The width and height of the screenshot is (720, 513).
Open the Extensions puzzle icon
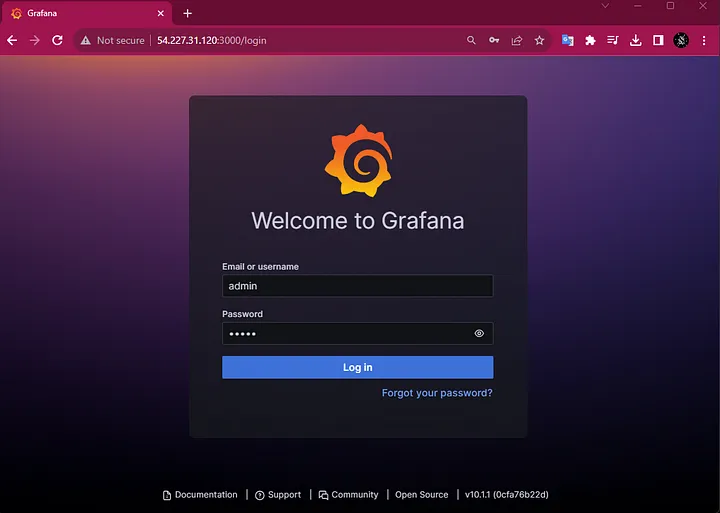tap(590, 40)
